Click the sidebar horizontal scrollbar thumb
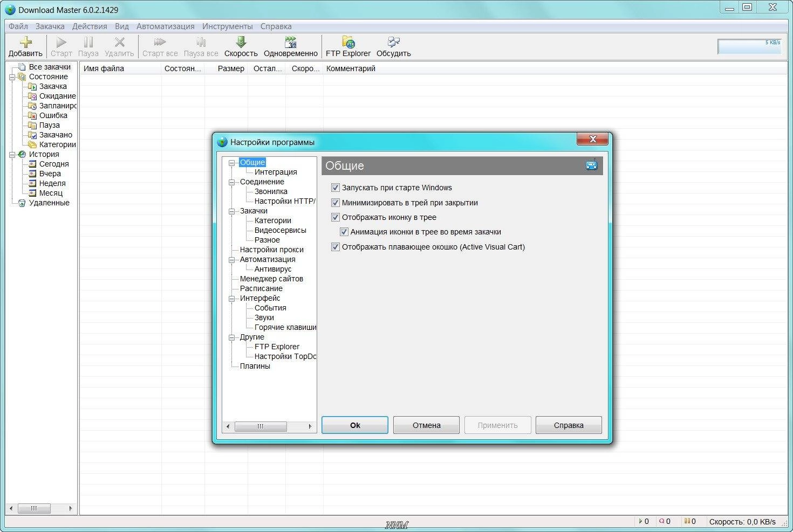 (34, 508)
